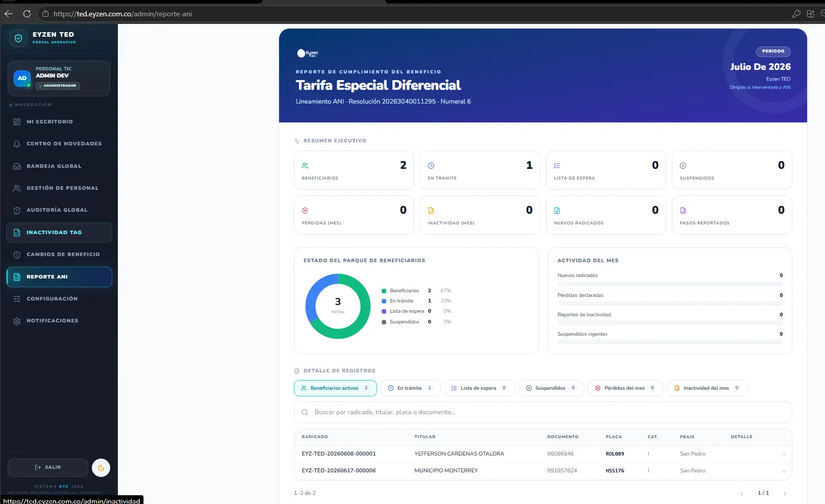
Task: Go to next page chevron
Action: 785,493
